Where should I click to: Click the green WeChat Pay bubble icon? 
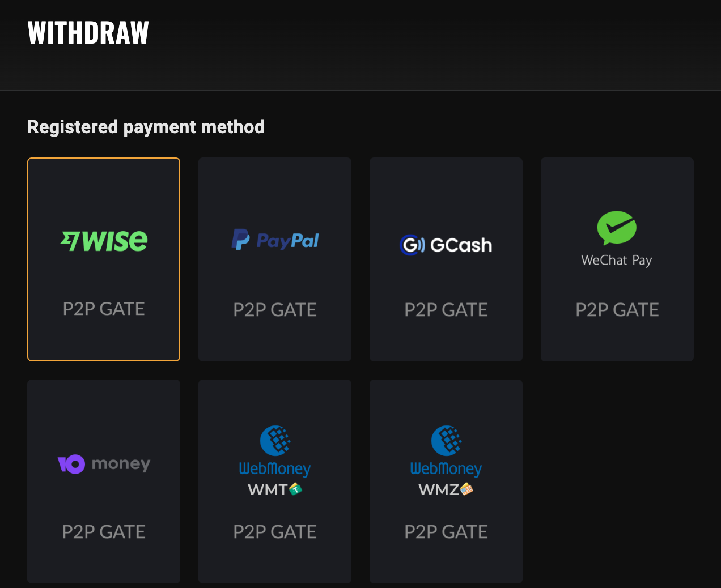pyautogui.click(x=617, y=227)
